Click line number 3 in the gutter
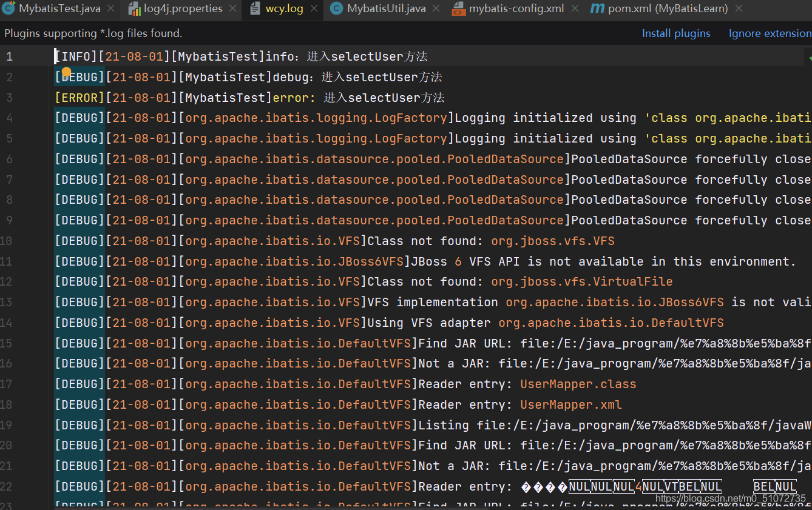The width and height of the screenshot is (812, 510). point(9,98)
